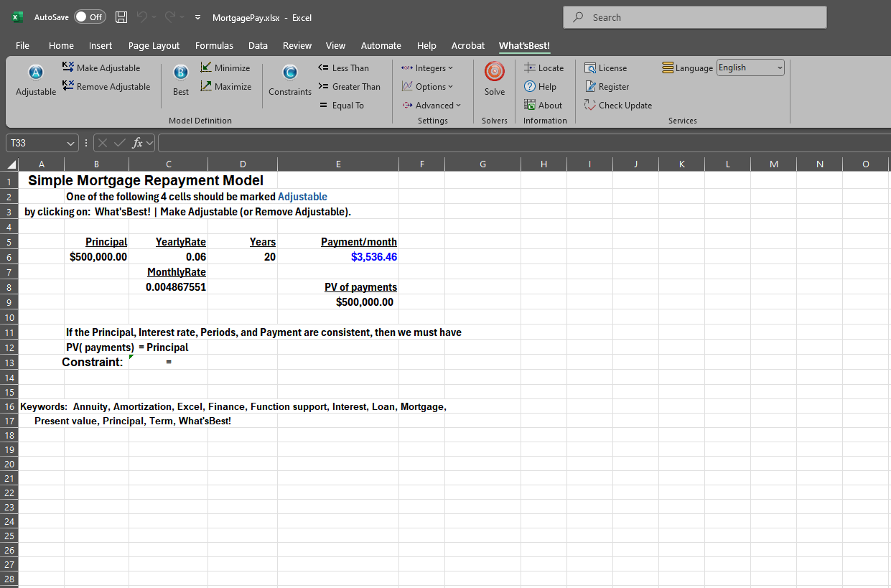
Task: Select the constraint cell containing =
Action: coord(168,363)
